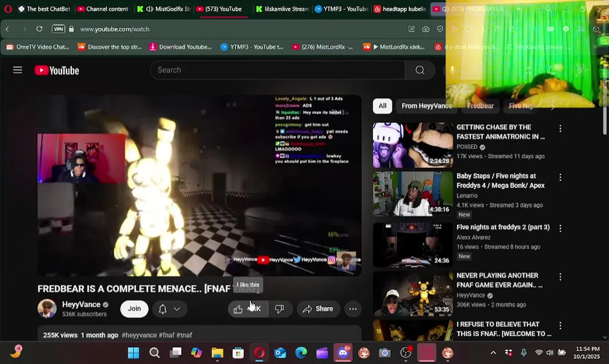Open Microsoft Edge from taskbar

click(301, 353)
